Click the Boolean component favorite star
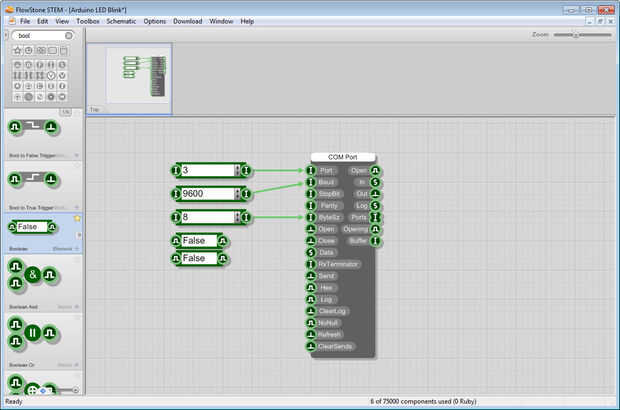Screen dimensions: 620x410 click(x=77, y=218)
